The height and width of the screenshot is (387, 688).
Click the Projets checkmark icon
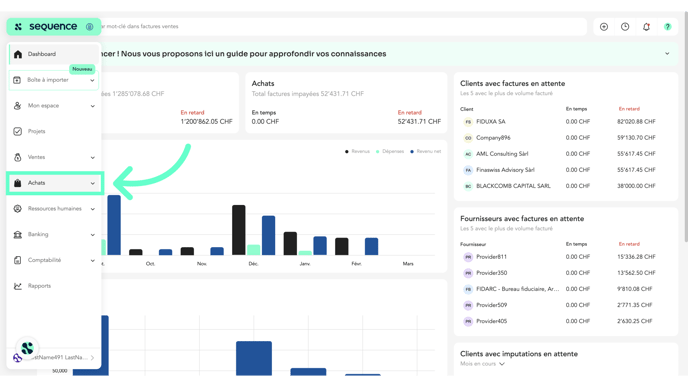(18, 131)
